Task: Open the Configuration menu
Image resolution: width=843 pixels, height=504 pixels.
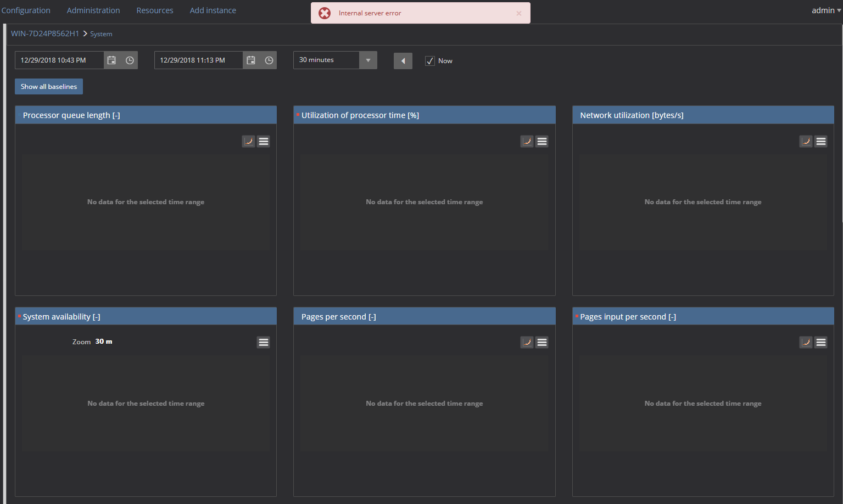Action: tap(26, 10)
